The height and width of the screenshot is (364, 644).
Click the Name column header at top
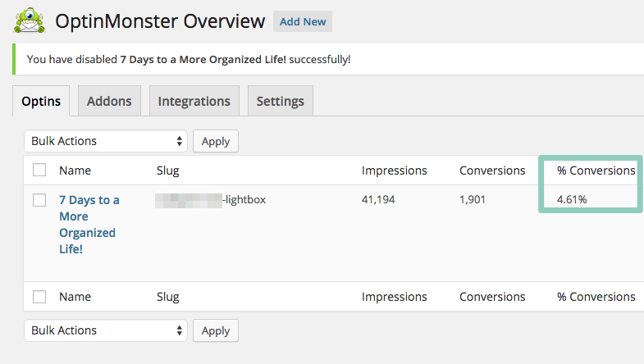point(75,171)
